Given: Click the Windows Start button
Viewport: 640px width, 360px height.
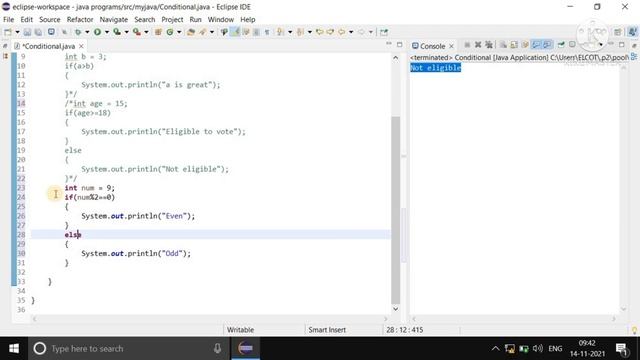Looking at the screenshot, I should click(x=14, y=348).
